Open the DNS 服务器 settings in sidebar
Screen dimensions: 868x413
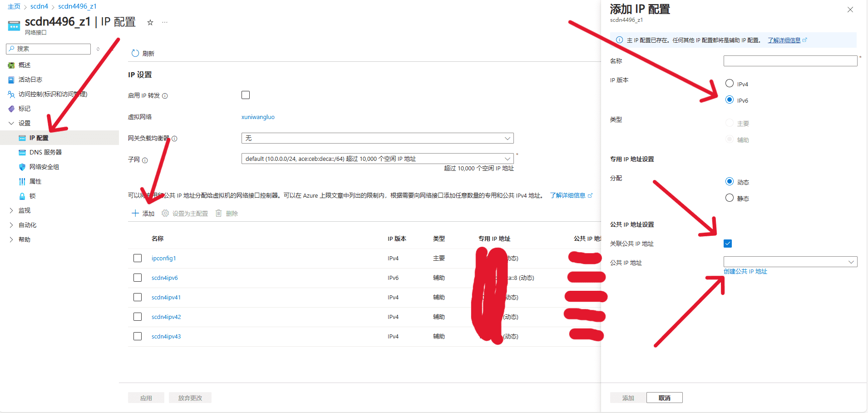[45, 152]
